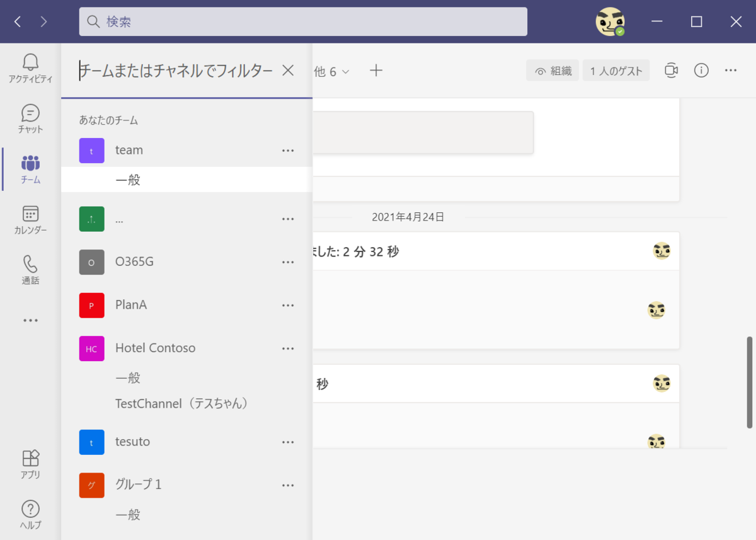Screen dimensions: 756x540
Task: Add a tab with plus icon
Action: 376,71
